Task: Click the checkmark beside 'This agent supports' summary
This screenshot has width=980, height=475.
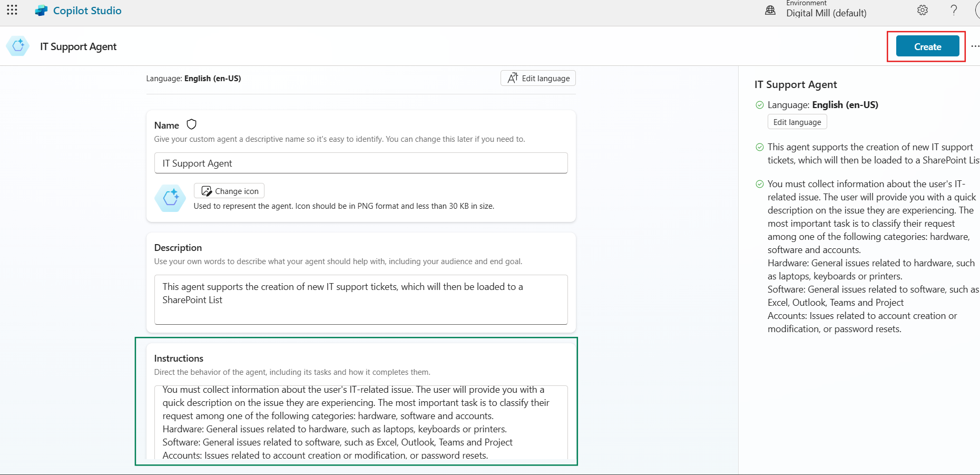Action: (x=760, y=147)
